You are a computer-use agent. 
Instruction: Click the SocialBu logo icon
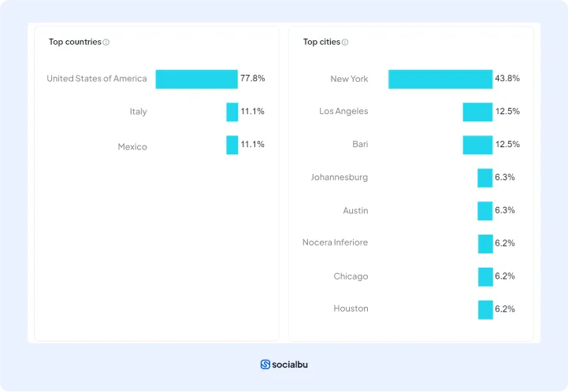pos(265,364)
